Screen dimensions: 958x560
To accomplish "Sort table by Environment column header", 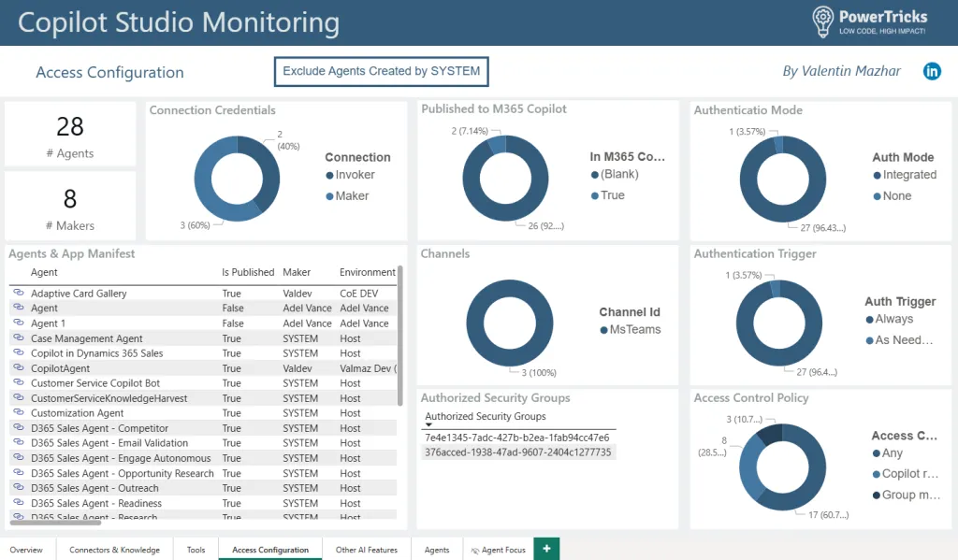I will click(368, 272).
